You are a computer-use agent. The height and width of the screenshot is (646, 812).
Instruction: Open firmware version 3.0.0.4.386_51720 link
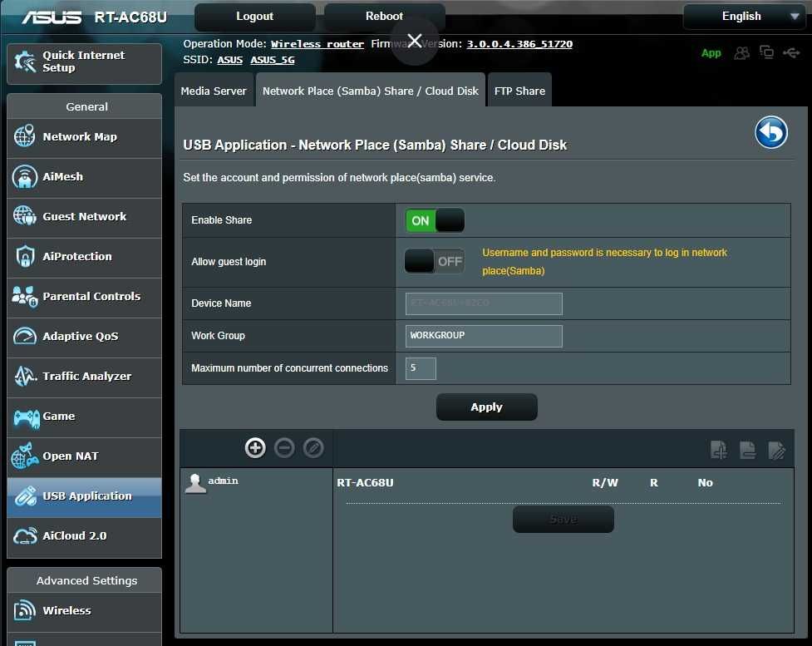tap(519, 44)
